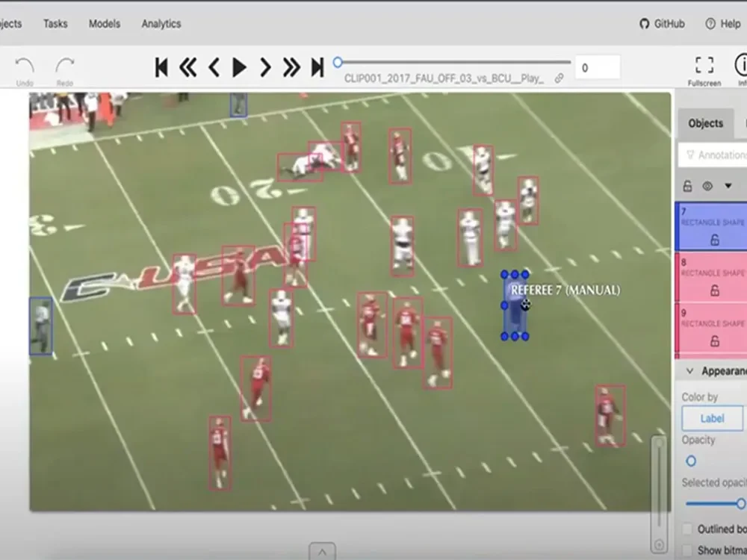747x560 pixels.
Task: Open the GitHub link
Action: pyautogui.click(x=662, y=24)
